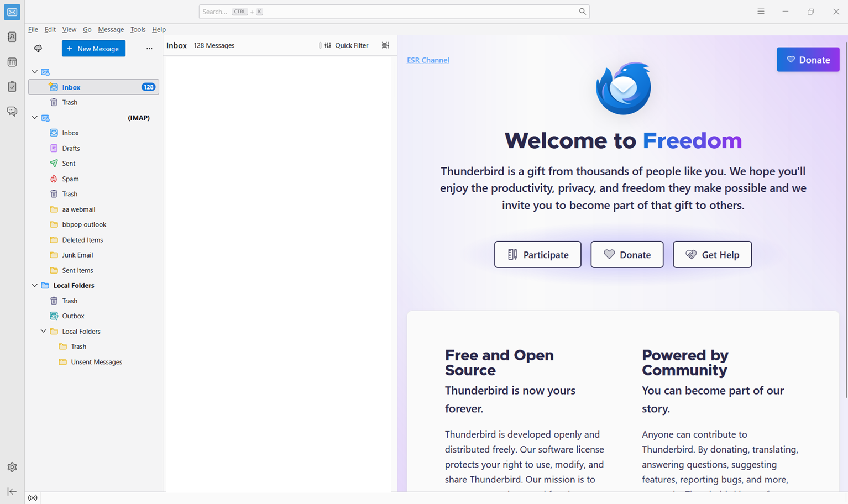The image size is (848, 504).
Task: Click the Outbox folder icon
Action: coord(54,316)
